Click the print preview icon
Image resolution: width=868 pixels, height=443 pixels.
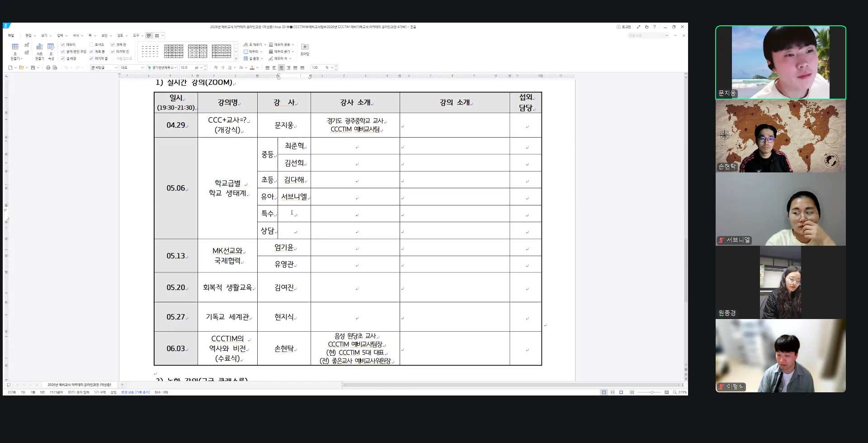click(x=55, y=67)
